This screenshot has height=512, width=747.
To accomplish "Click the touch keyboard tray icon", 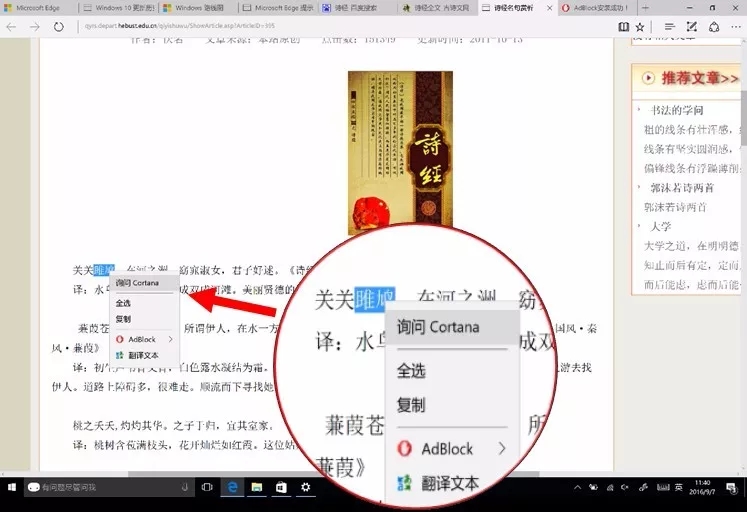I will click(663, 487).
